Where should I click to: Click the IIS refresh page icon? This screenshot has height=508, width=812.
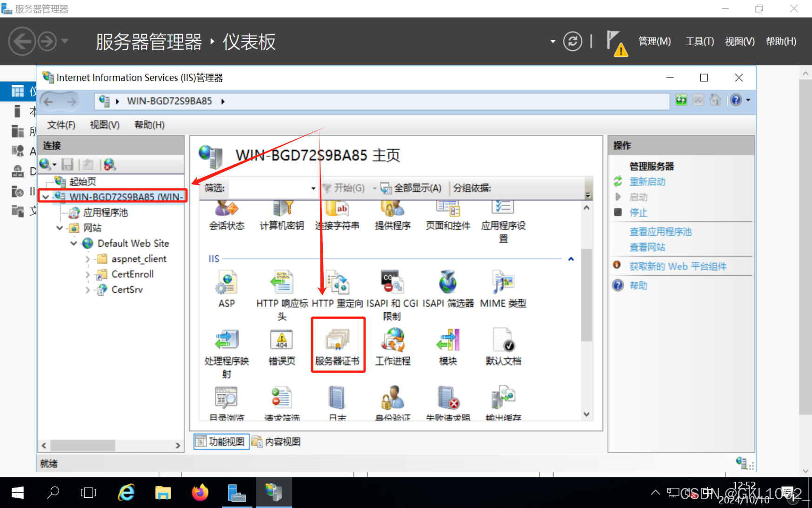coord(681,100)
